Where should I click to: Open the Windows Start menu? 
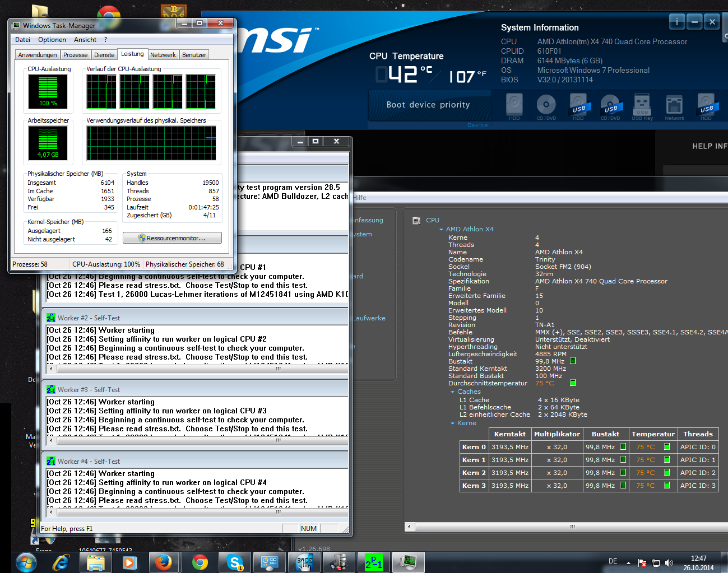26,562
